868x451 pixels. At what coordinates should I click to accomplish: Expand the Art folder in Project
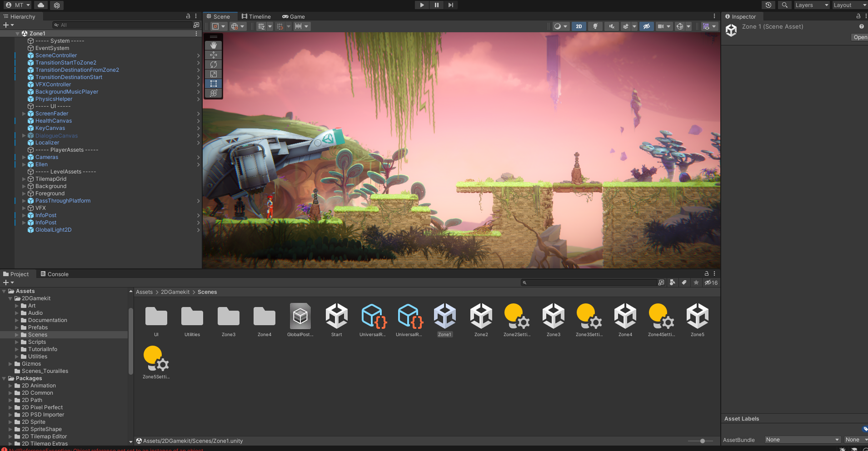click(x=17, y=306)
